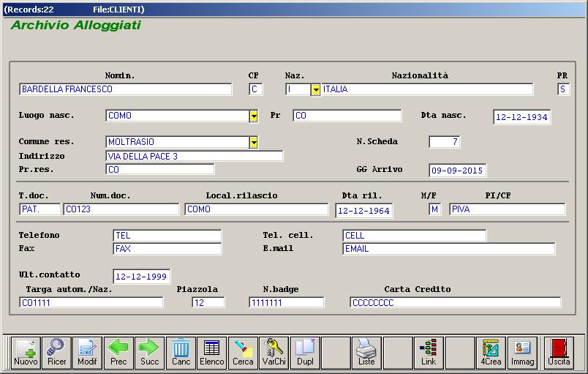Image resolution: width=588 pixels, height=374 pixels.
Task: Click the CF field containing C
Action: pos(255,89)
